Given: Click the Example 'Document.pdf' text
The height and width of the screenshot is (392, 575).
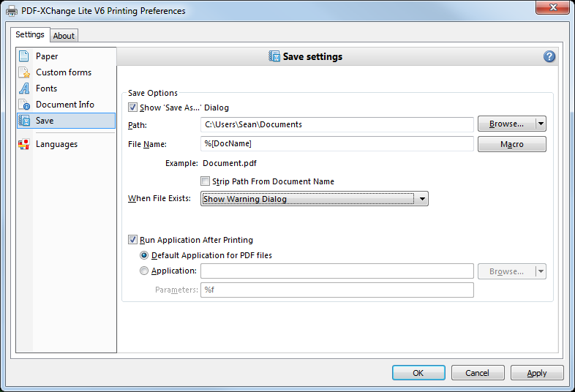Looking at the screenshot, I should point(230,163).
